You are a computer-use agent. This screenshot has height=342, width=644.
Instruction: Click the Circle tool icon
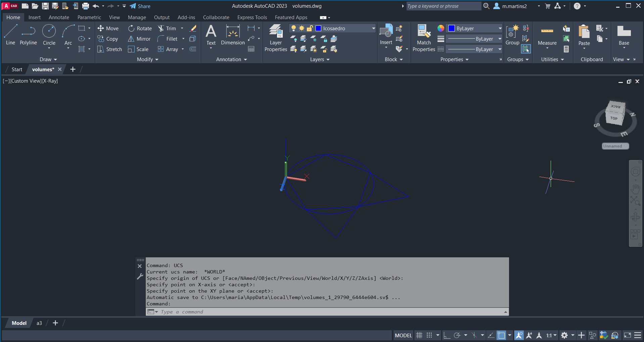click(49, 31)
